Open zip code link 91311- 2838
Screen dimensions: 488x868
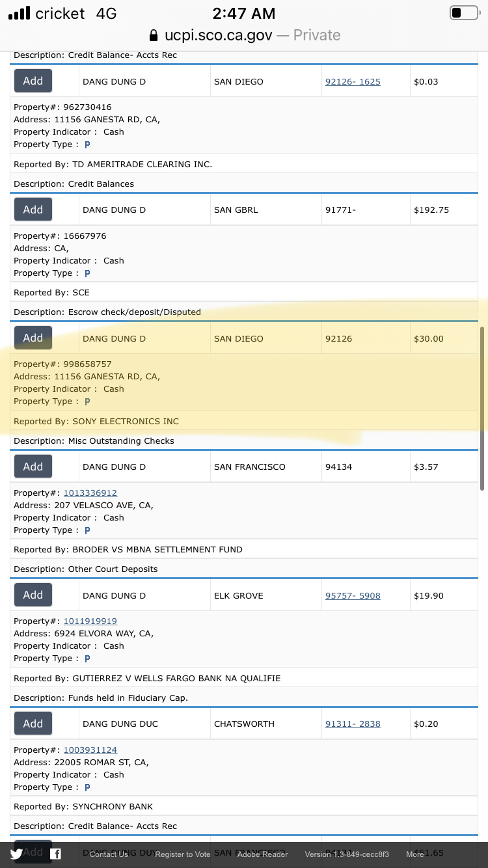(x=353, y=724)
